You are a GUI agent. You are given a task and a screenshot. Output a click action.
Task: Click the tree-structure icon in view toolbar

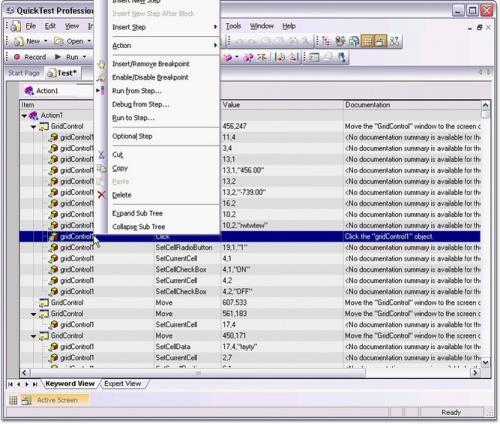pos(327,41)
